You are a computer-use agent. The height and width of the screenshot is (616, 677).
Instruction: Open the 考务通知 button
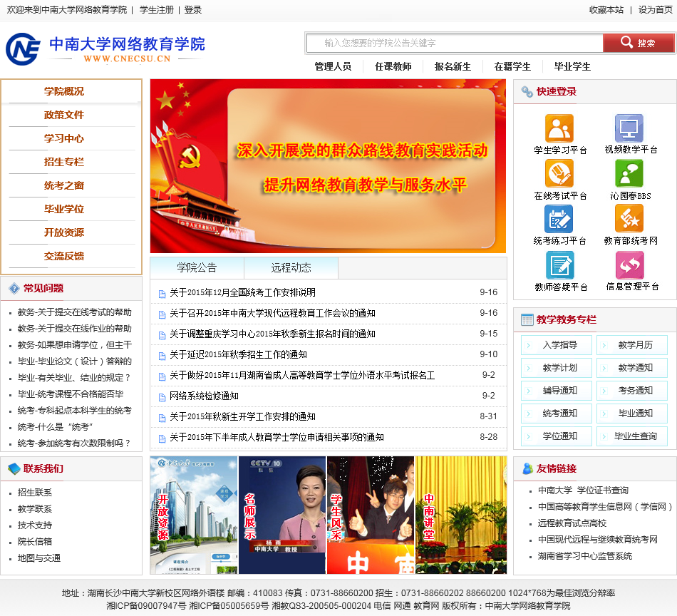[632, 391]
